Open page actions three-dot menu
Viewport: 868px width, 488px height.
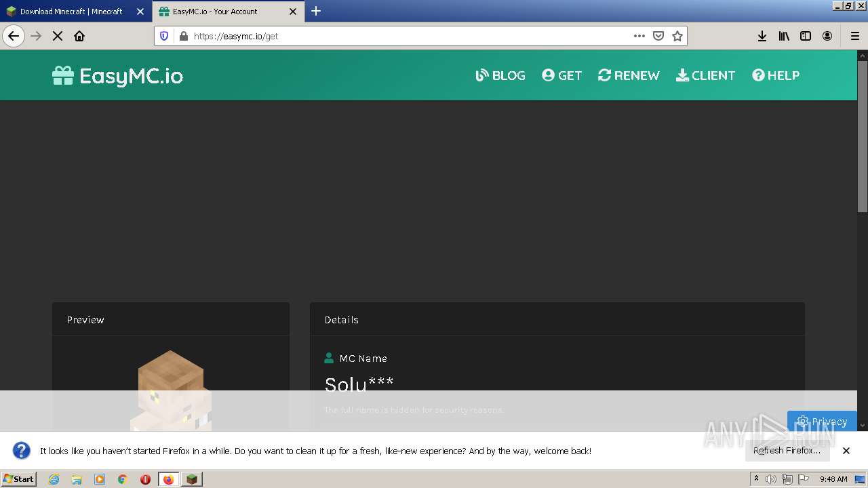[x=639, y=36]
